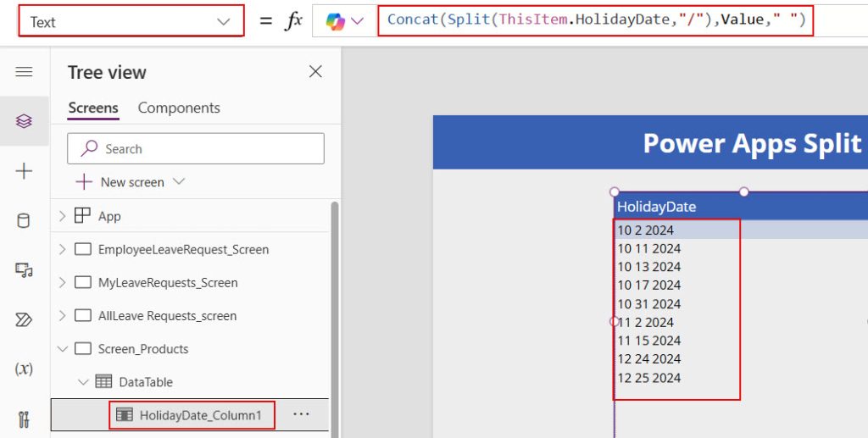The height and width of the screenshot is (438, 868).
Task: Click the Insert plus icon in rail
Action: [x=24, y=171]
